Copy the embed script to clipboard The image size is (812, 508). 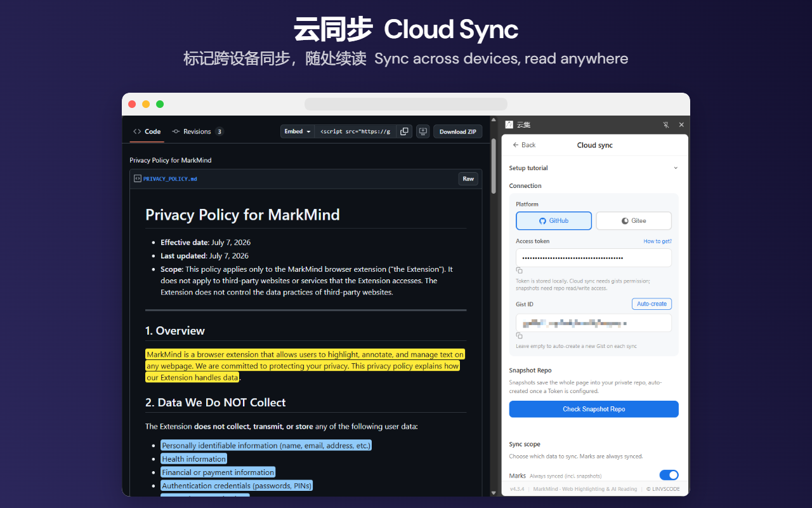404,131
